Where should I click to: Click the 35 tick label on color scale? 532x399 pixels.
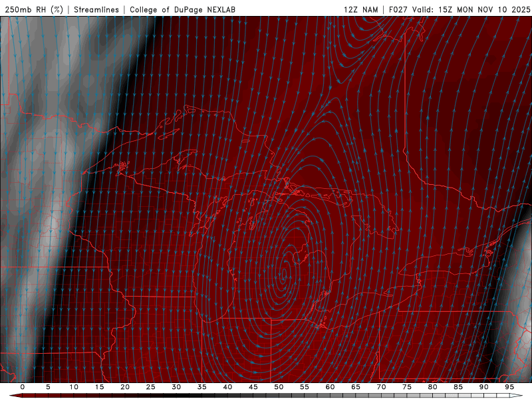click(202, 387)
